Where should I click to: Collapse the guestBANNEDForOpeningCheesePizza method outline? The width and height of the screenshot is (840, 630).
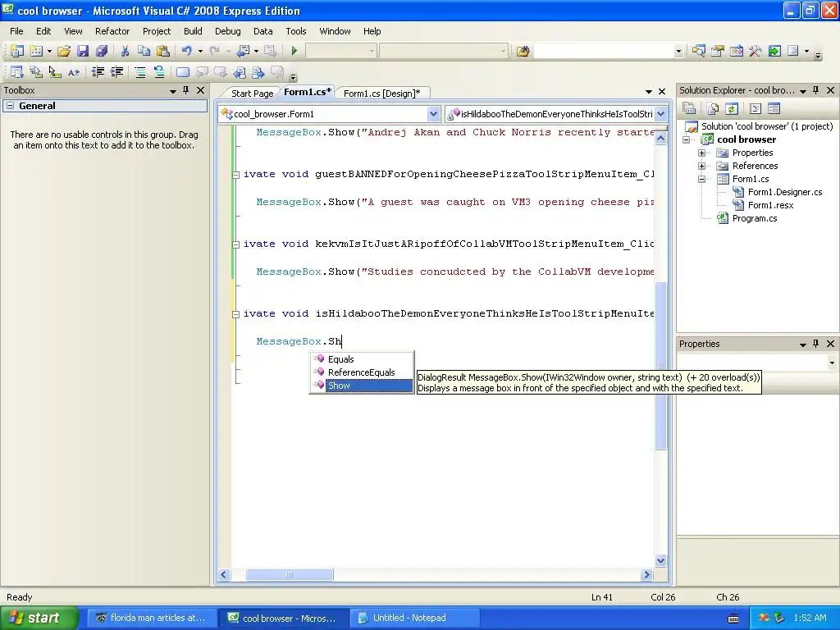235,174
